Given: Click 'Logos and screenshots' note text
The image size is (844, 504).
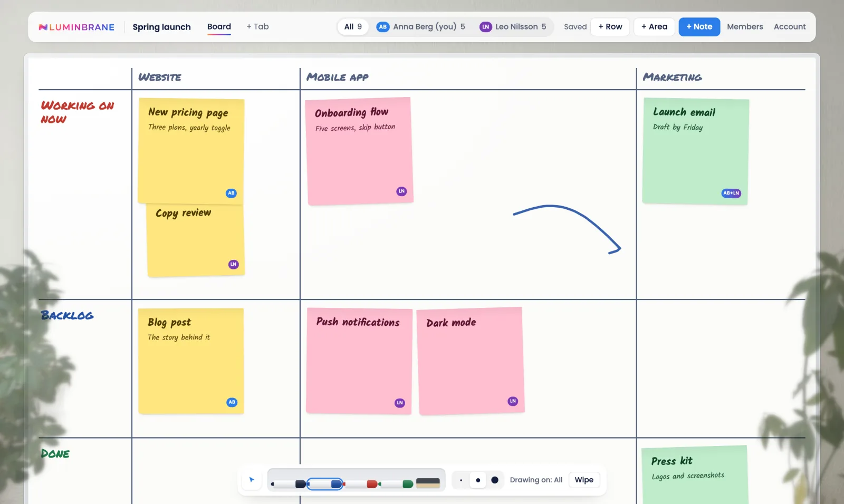Looking at the screenshot, I should [688, 476].
